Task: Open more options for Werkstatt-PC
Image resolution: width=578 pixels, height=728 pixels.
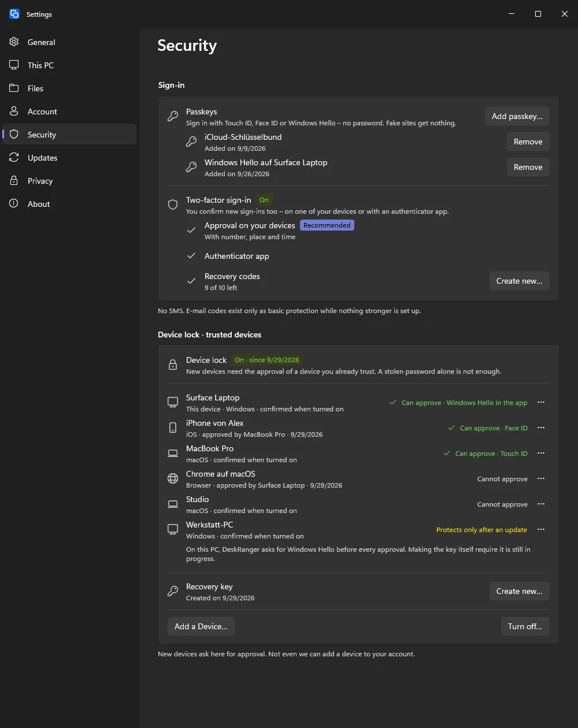Action: tap(541, 529)
